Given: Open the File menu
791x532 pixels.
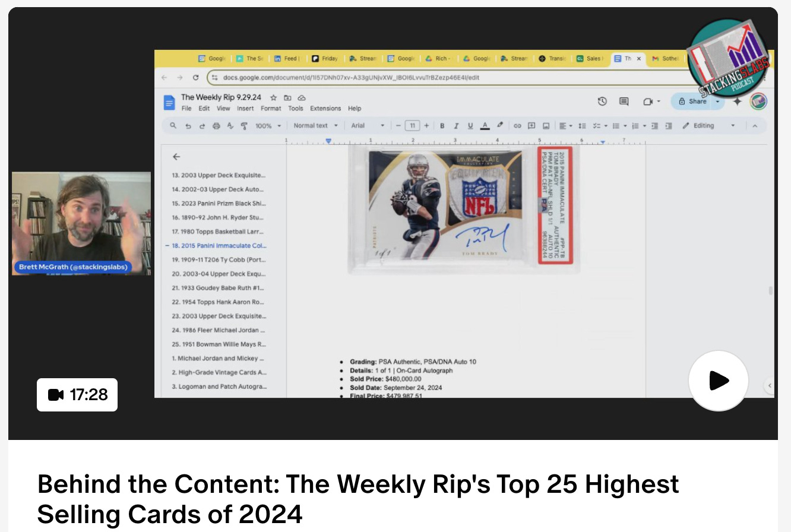Looking at the screenshot, I should tap(186, 109).
